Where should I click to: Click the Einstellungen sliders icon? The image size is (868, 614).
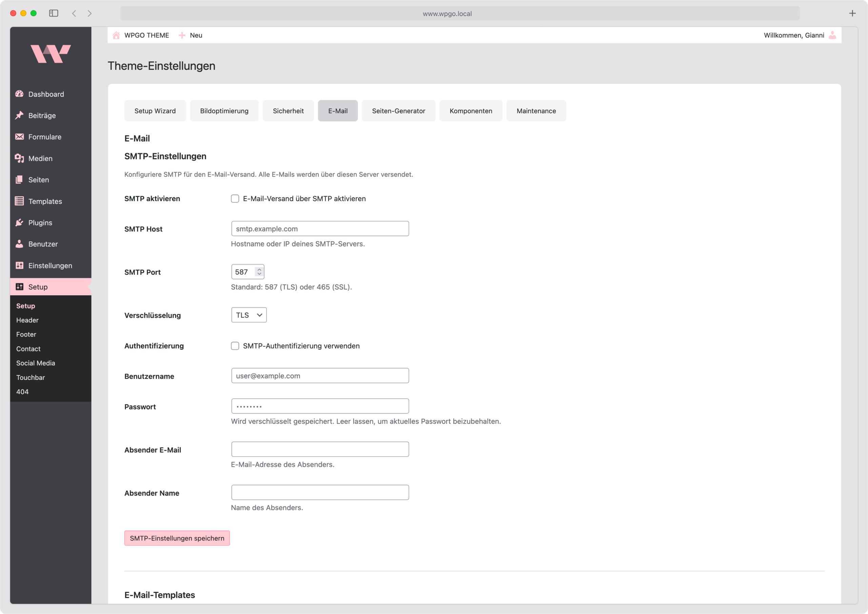(20, 265)
